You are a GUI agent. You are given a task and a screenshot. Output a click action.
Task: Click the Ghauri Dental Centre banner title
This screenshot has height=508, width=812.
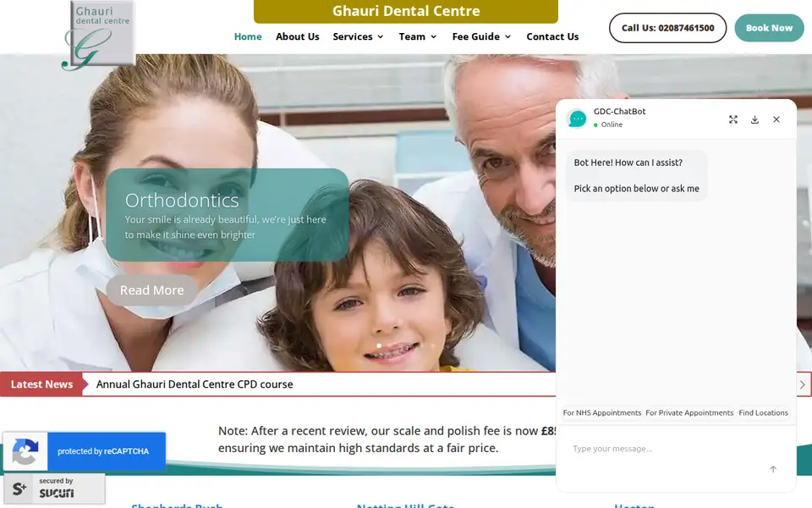(x=406, y=11)
